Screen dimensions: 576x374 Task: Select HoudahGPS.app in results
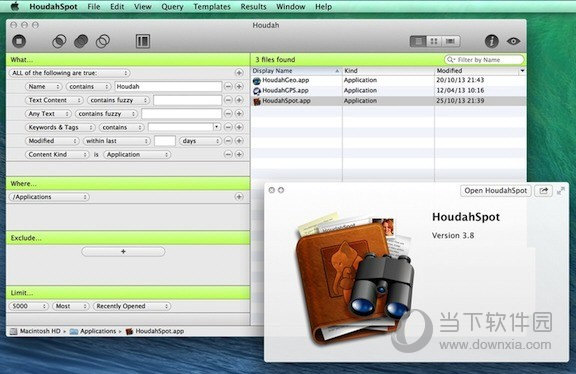pos(388,90)
